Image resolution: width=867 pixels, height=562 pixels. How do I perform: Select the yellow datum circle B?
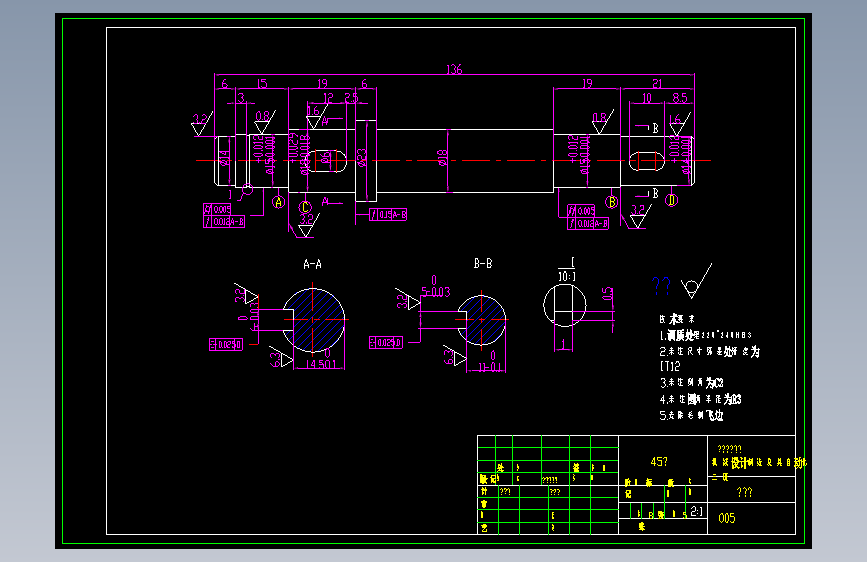(612, 202)
